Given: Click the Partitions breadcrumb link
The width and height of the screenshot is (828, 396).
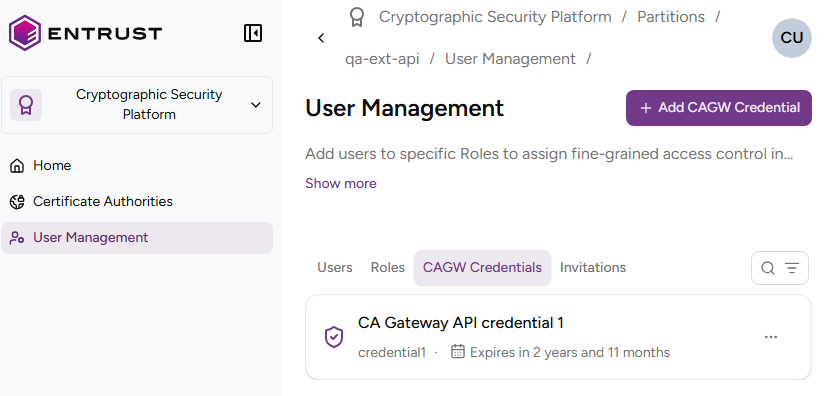Looking at the screenshot, I should [671, 17].
